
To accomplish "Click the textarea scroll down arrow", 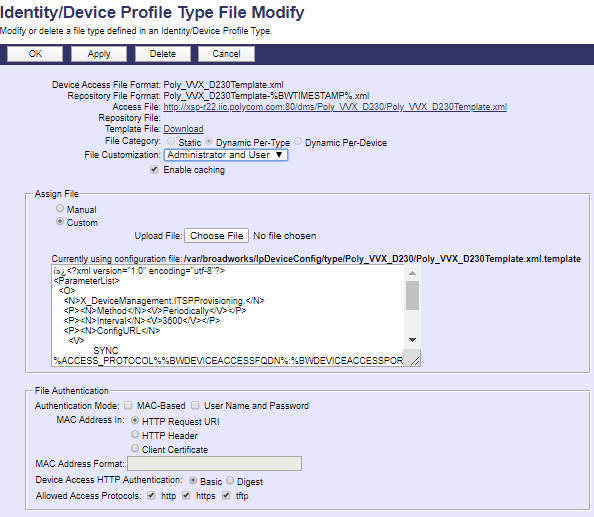I will point(413,340).
